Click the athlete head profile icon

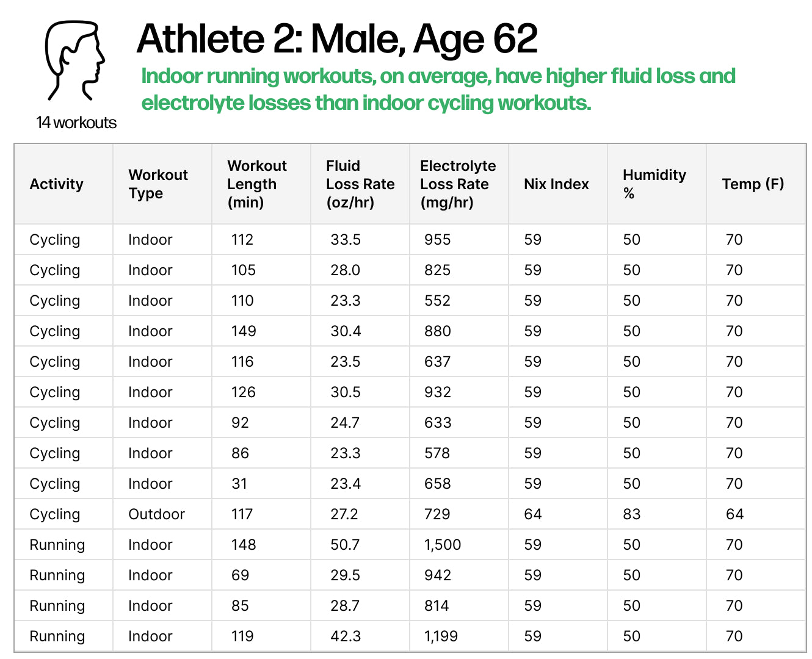[75, 61]
